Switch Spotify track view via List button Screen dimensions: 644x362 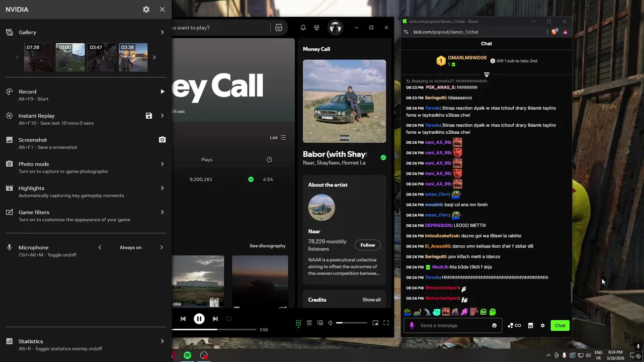pos(278,137)
